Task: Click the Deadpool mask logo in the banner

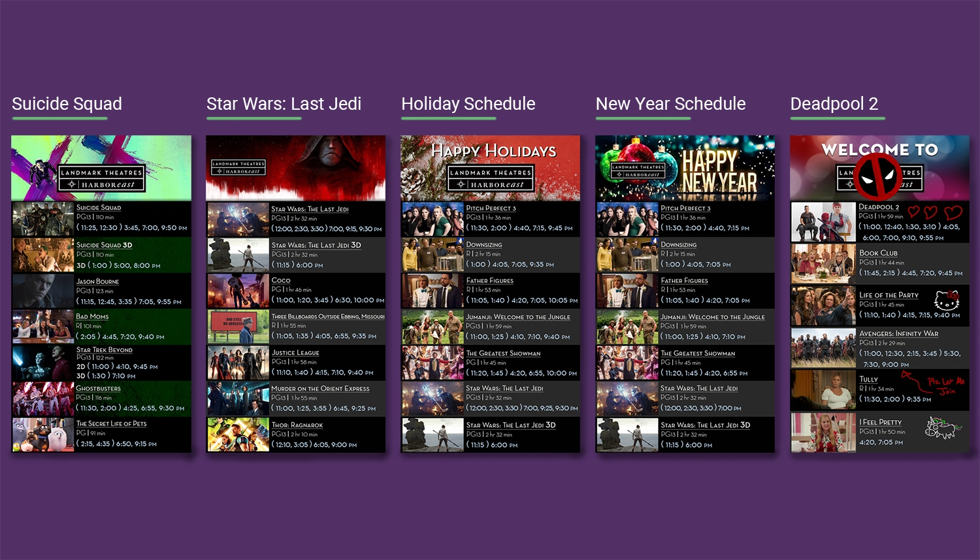Action: pos(879,176)
